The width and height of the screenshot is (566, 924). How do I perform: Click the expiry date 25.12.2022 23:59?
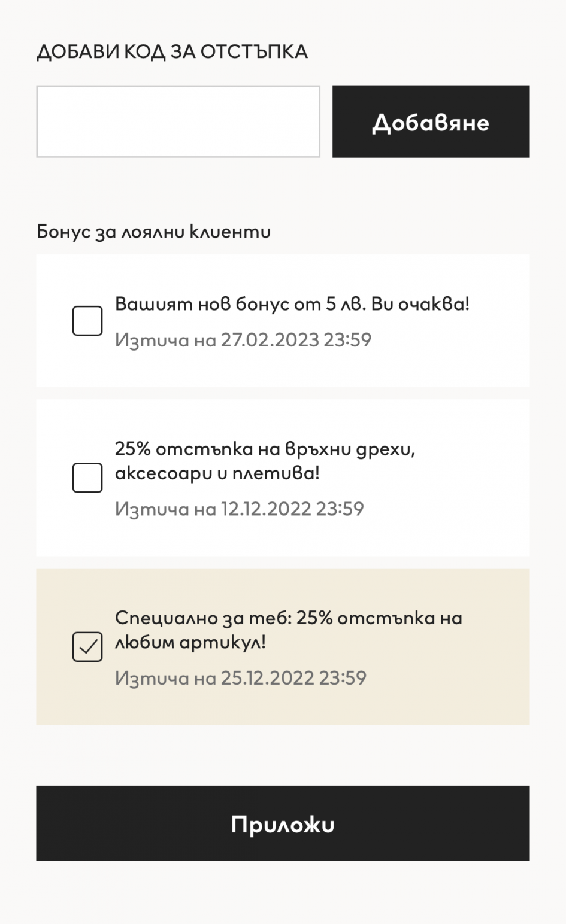[x=240, y=678]
